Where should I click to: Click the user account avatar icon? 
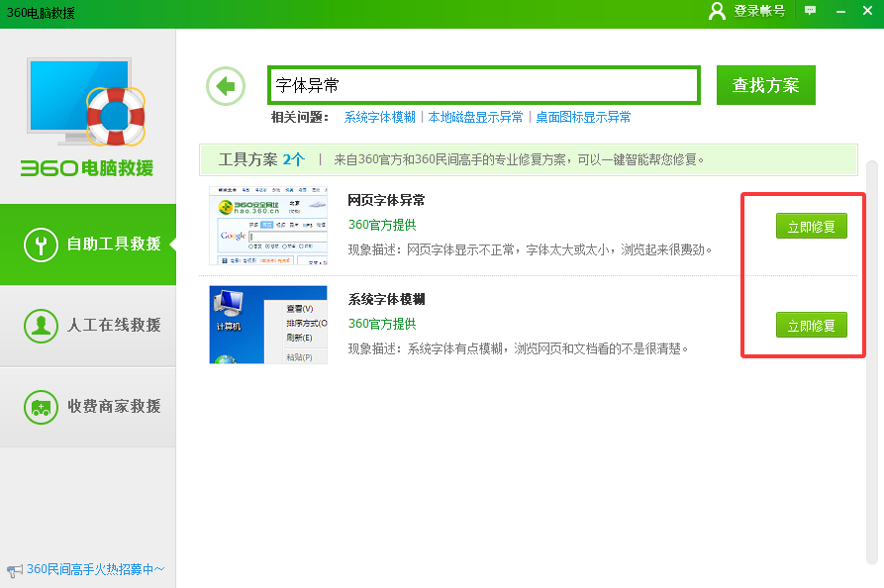[718, 11]
